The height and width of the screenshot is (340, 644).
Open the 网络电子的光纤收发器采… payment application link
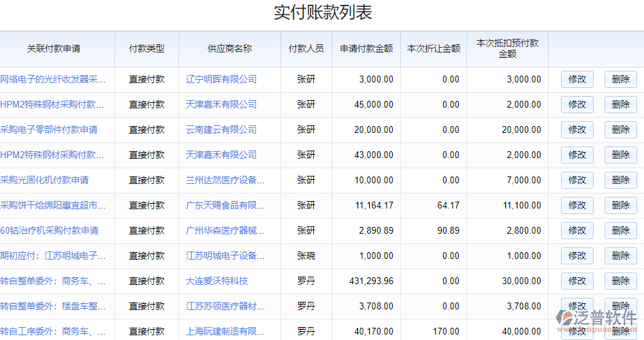click(53, 79)
